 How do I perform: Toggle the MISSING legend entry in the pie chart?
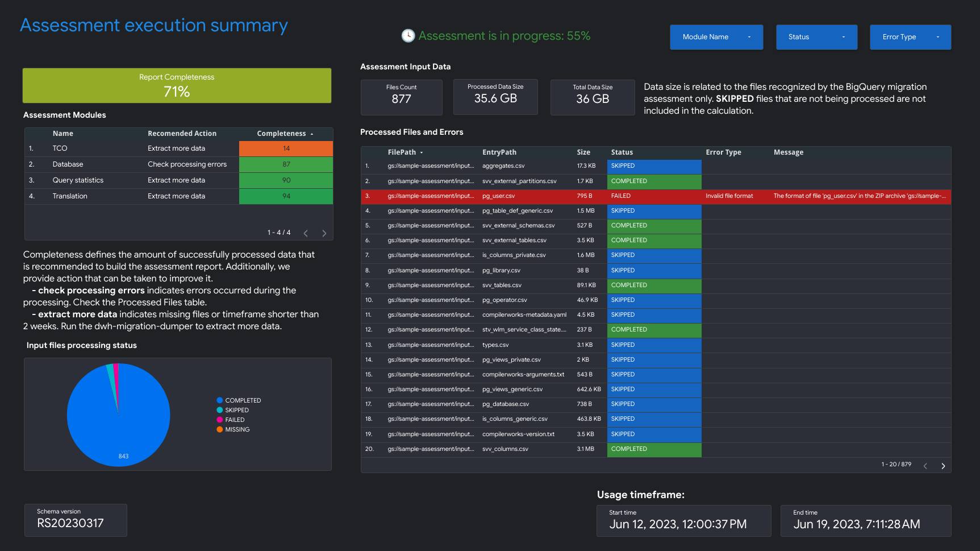click(237, 429)
